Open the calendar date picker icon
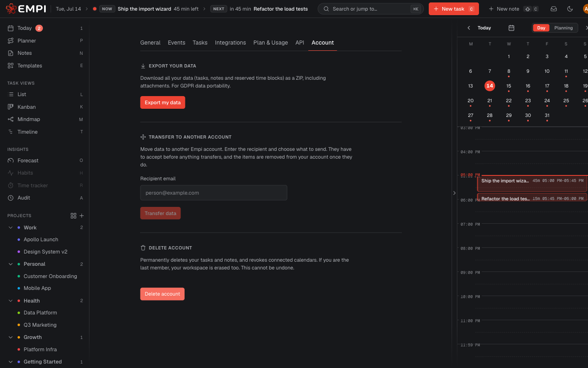This screenshot has width=588, height=368. pyautogui.click(x=511, y=28)
